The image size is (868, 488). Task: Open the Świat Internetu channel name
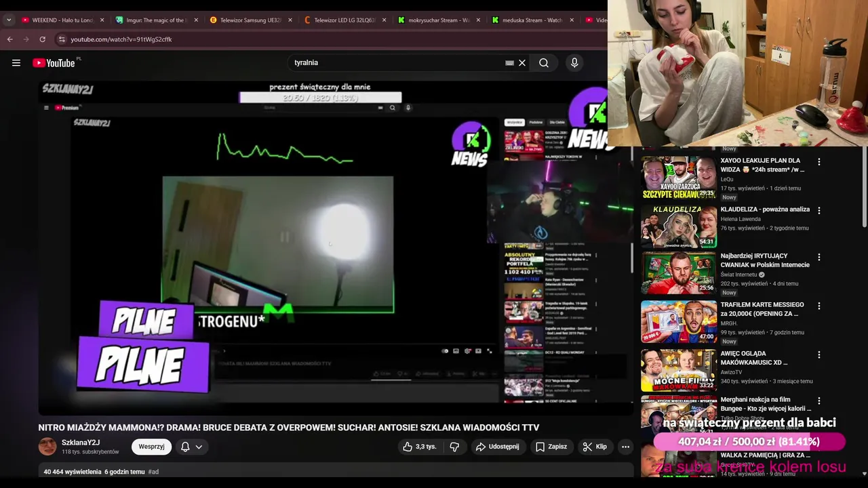click(738, 274)
